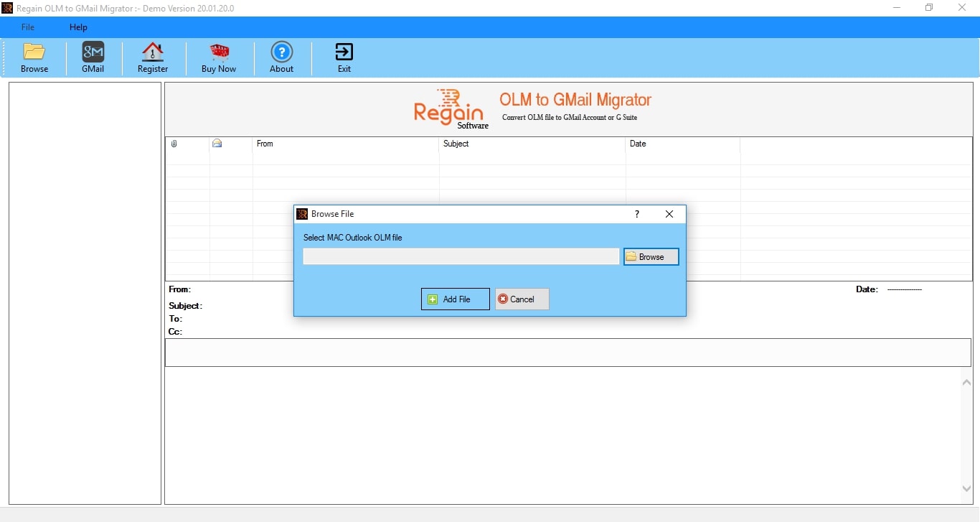Click the dialog help question mark
The width and height of the screenshot is (980, 522).
point(637,214)
